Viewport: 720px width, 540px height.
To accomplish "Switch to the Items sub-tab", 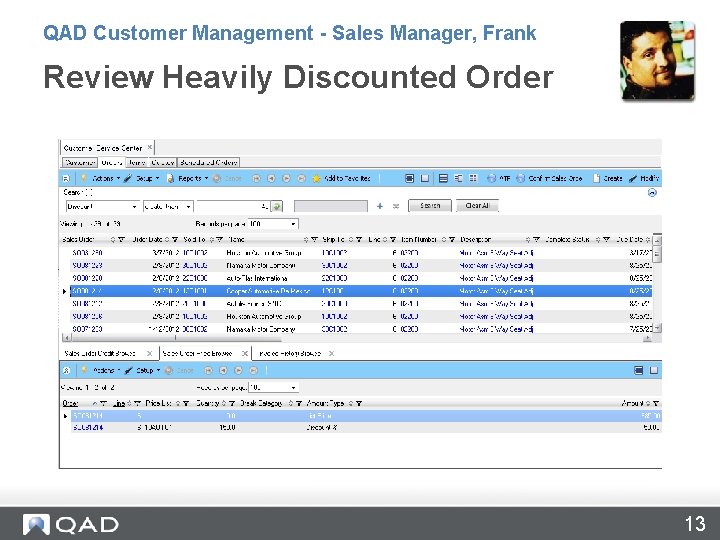I will pos(137,163).
